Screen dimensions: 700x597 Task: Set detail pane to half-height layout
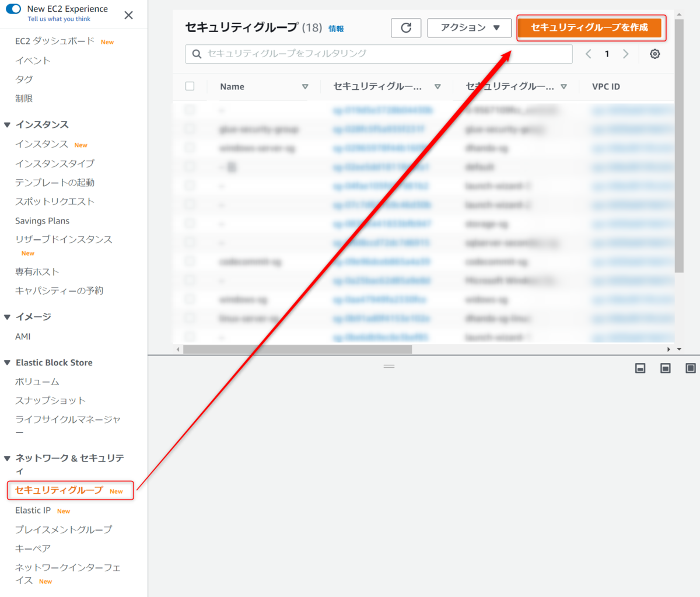(665, 368)
